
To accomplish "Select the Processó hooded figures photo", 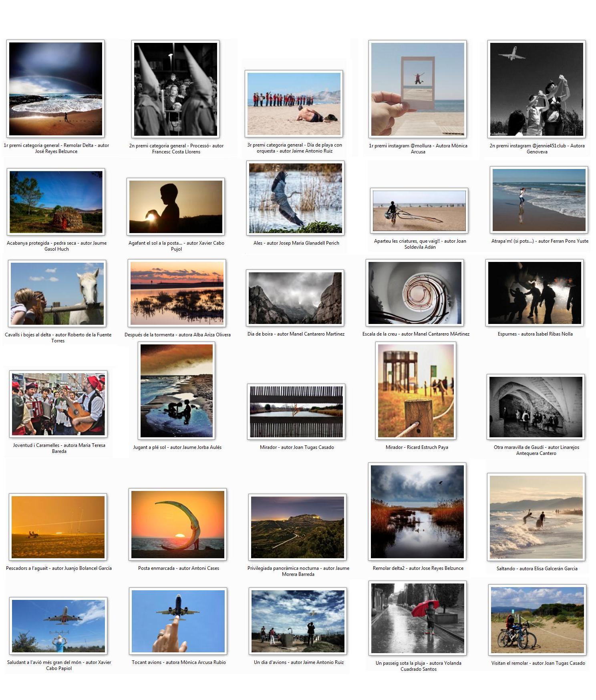I will [175, 89].
